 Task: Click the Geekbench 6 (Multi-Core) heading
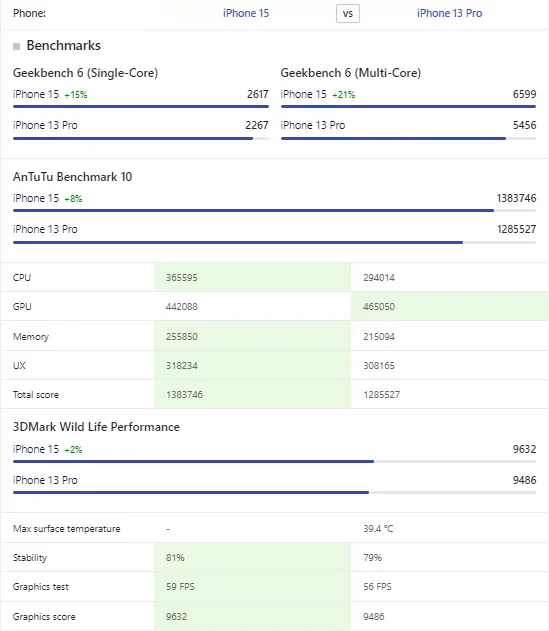tap(351, 73)
